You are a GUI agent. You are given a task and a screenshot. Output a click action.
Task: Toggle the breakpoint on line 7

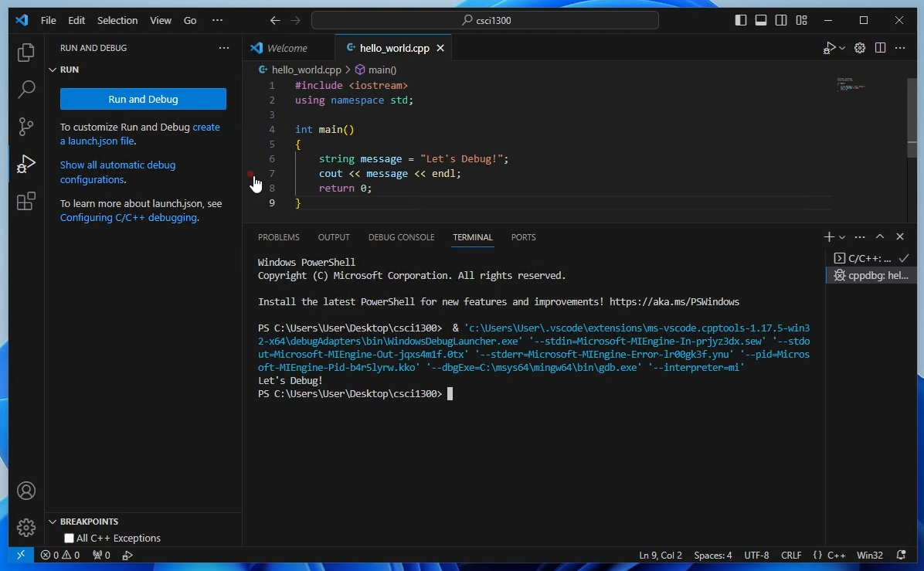pos(250,174)
